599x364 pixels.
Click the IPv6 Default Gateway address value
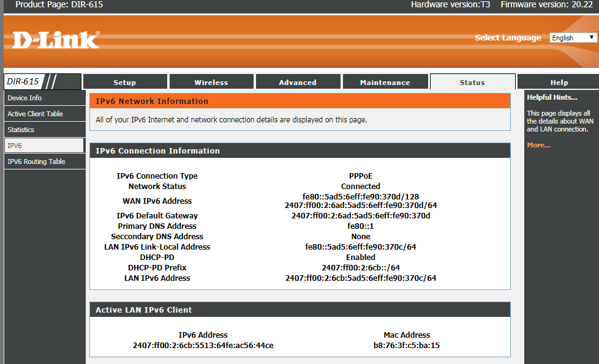click(x=361, y=215)
